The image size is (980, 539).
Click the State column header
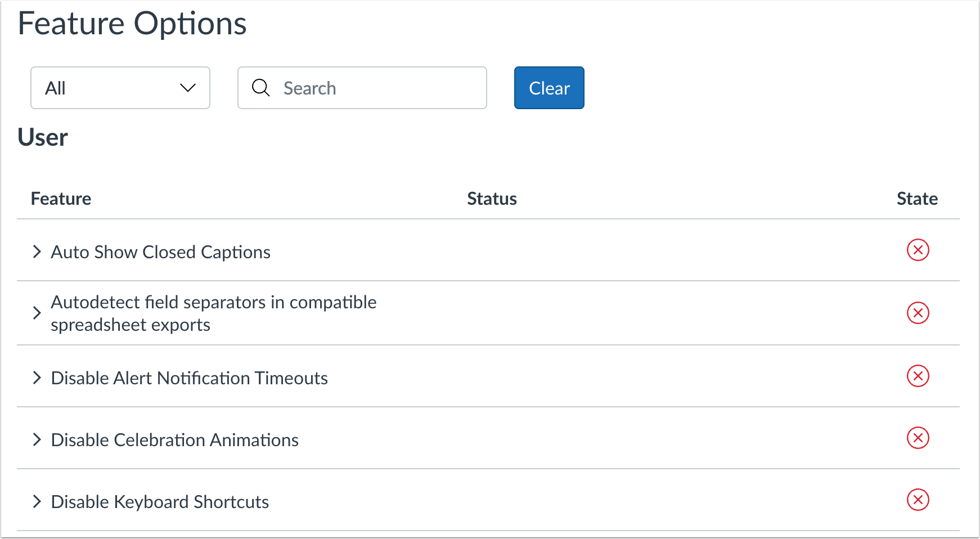coord(917,198)
